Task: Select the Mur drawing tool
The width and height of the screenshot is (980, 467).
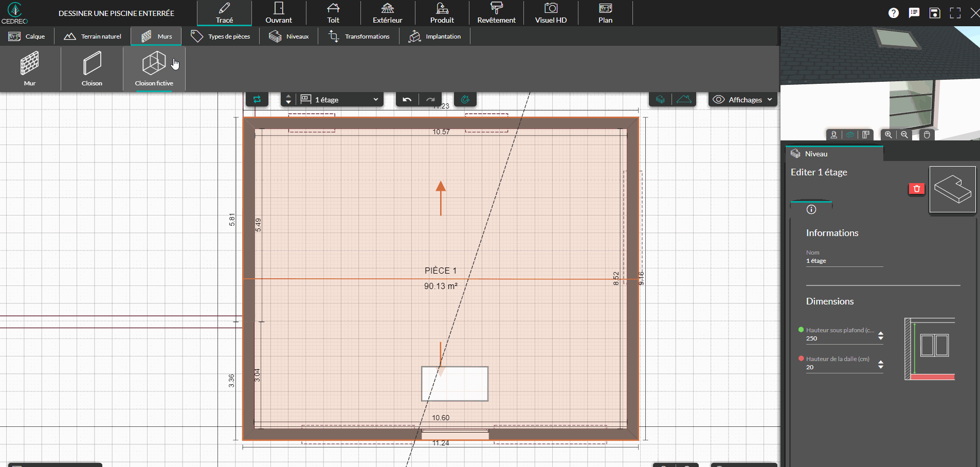Action: 30,68
